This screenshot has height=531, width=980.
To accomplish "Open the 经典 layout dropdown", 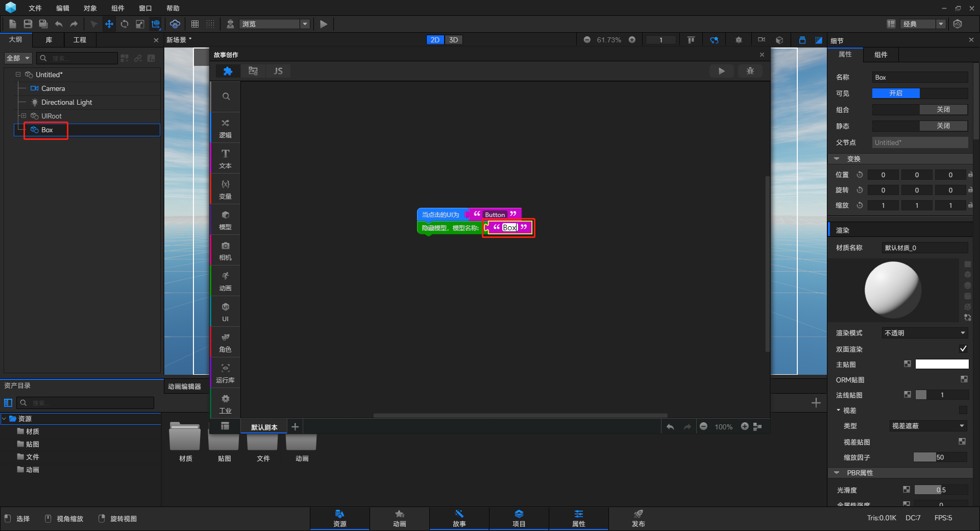I will 924,24.
